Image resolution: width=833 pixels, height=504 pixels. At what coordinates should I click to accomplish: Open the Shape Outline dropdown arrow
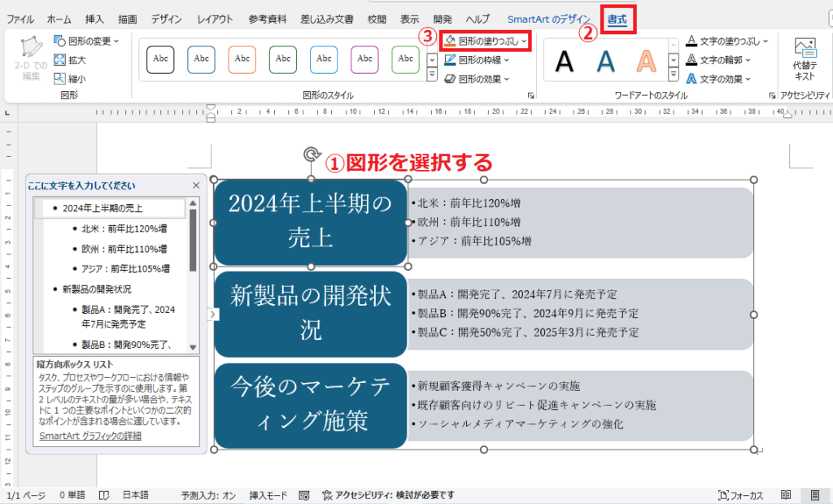coord(506,60)
